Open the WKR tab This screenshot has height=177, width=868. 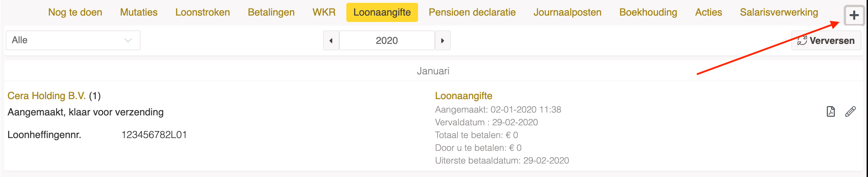[324, 12]
